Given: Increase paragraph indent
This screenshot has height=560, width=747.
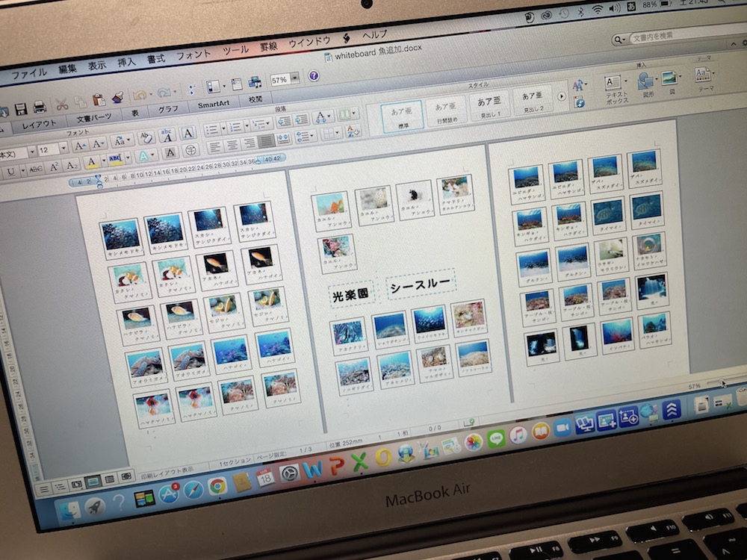Looking at the screenshot, I should point(301,119).
